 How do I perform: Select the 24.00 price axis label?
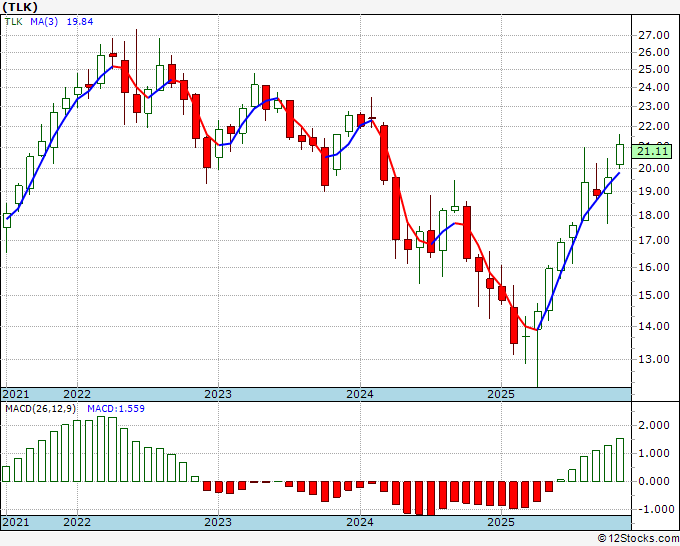point(654,87)
